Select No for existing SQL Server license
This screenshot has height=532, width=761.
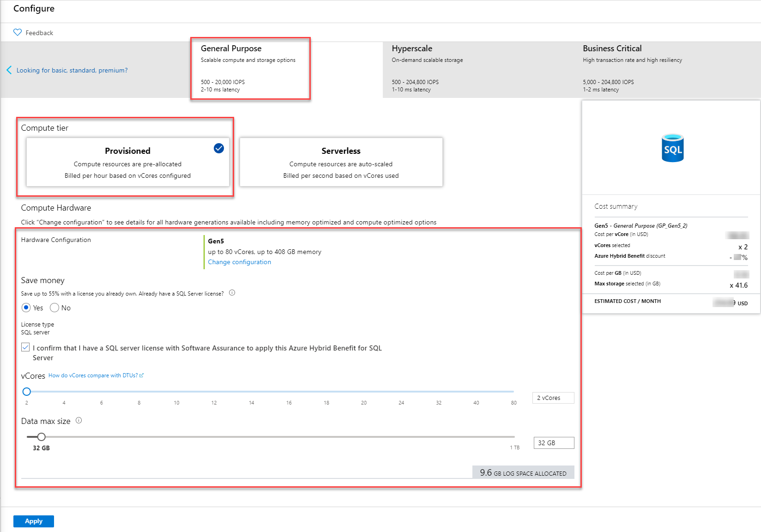click(54, 308)
